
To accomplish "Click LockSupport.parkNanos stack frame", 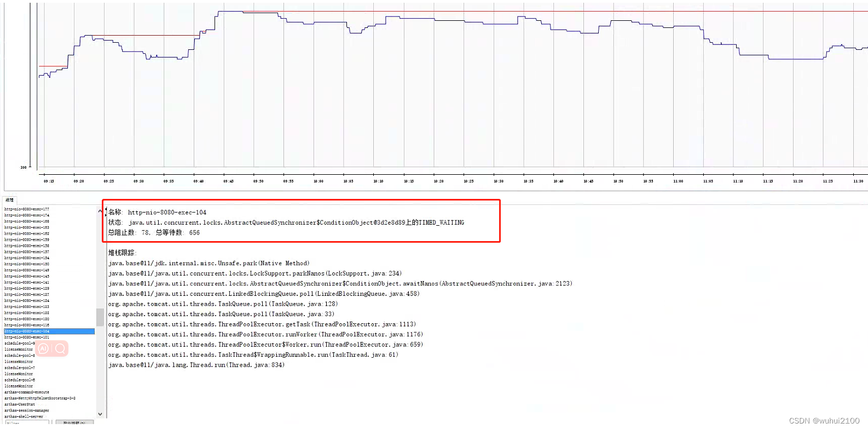I will pyautogui.click(x=255, y=273).
